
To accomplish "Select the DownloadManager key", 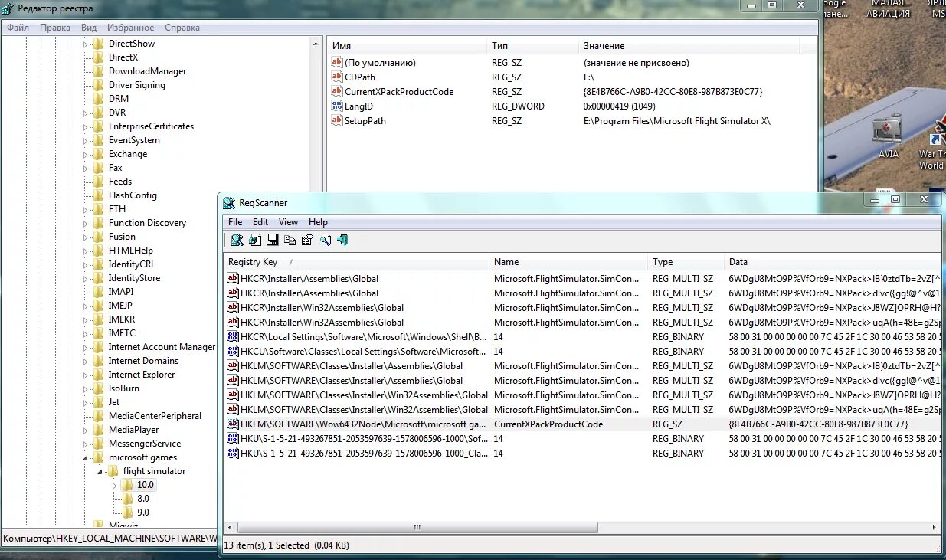I will point(147,71).
